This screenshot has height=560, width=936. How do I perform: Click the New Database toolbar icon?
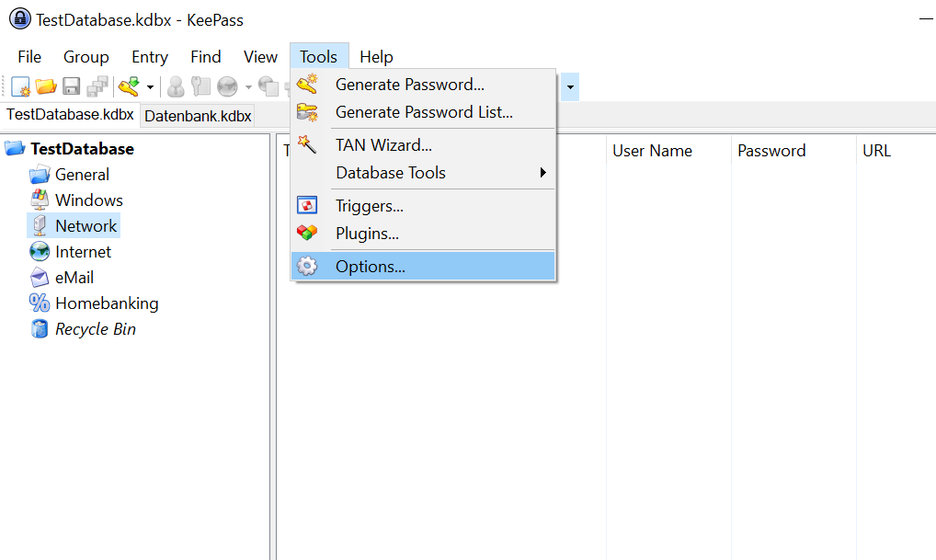tap(20, 87)
